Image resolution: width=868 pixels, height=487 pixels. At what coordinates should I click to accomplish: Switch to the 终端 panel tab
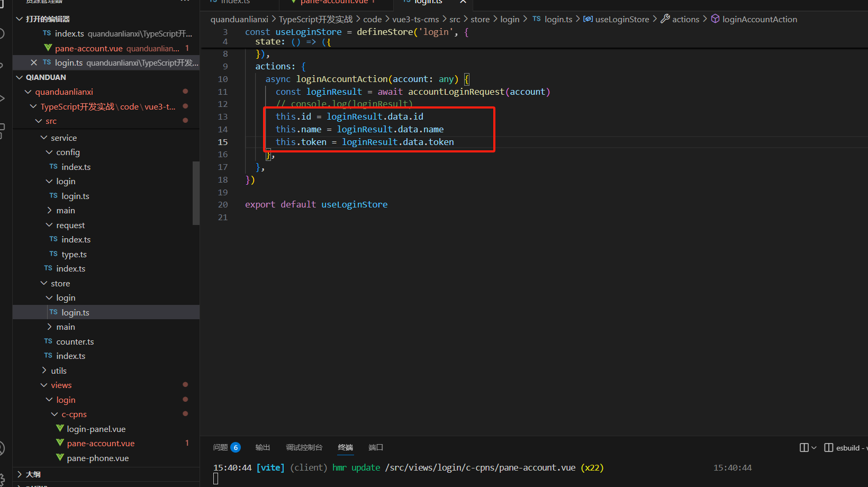click(346, 447)
